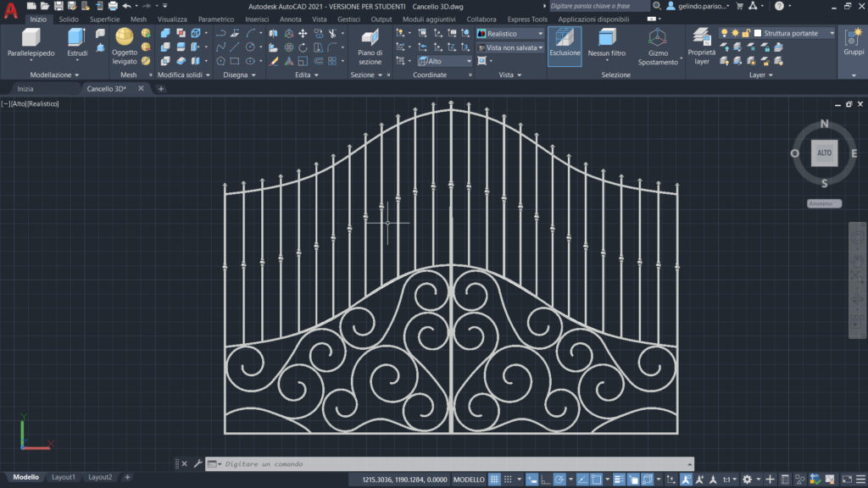
Task: Select the Trim scissors tool in Edita
Action: 332,33
